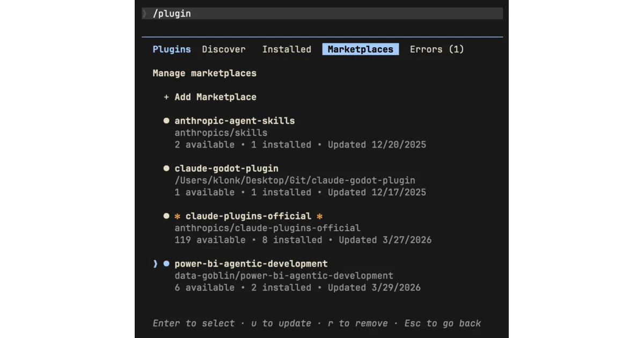
Task: Click the Plugins heading label
Action: pos(172,49)
